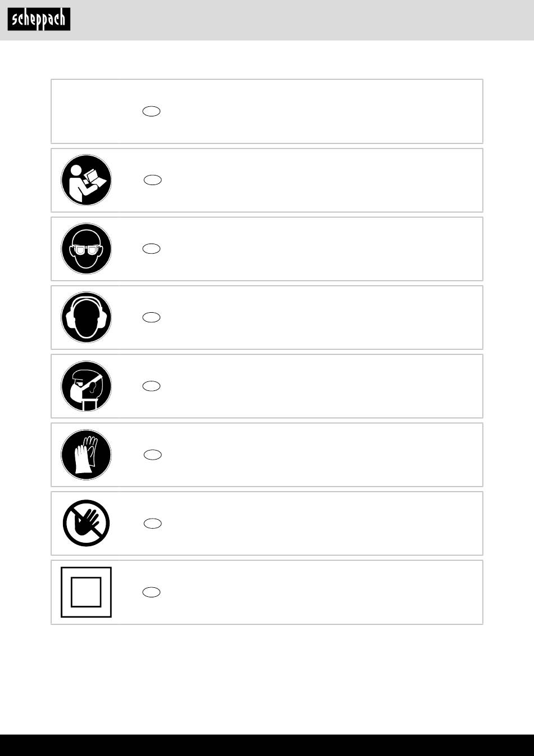Select the read instruction manual icon

coord(86,180)
